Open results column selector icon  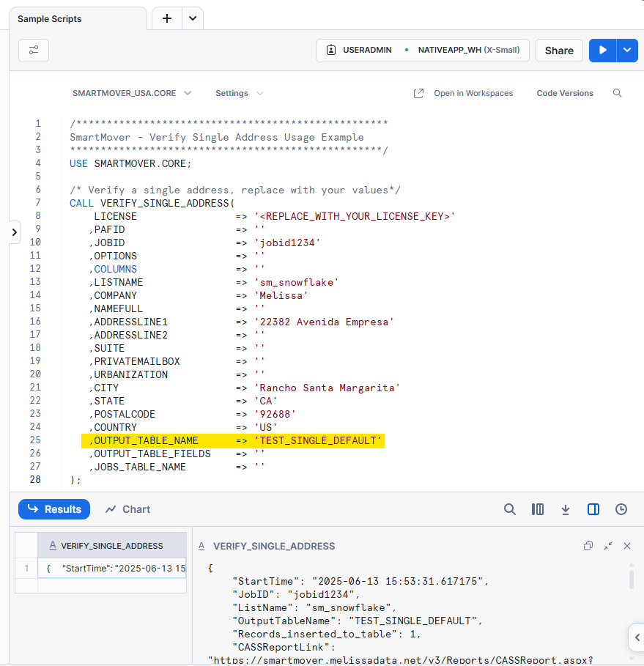click(537, 509)
